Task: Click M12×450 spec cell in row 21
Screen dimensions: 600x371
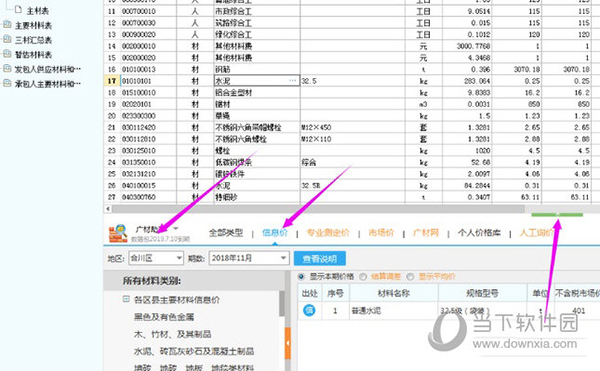Action: pos(352,127)
